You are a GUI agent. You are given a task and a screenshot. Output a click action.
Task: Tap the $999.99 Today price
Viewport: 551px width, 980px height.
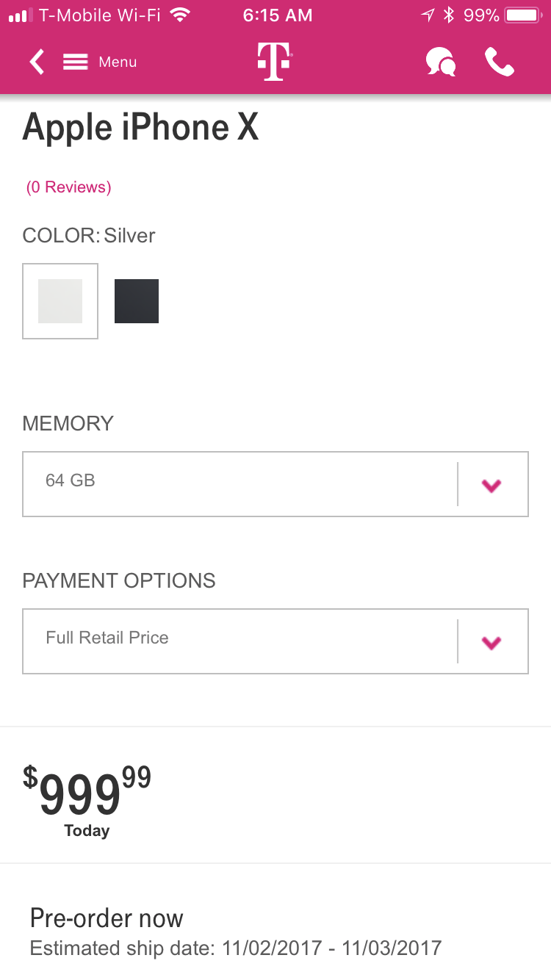tap(87, 801)
